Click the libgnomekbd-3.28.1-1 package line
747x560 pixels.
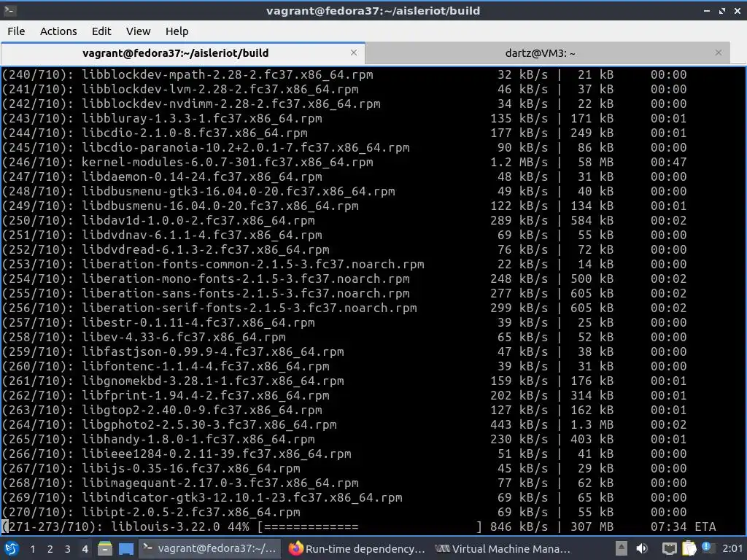point(344,381)
